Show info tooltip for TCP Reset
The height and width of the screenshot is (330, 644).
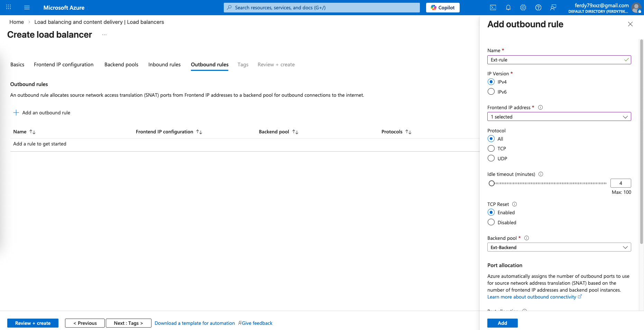coord(514,204)
